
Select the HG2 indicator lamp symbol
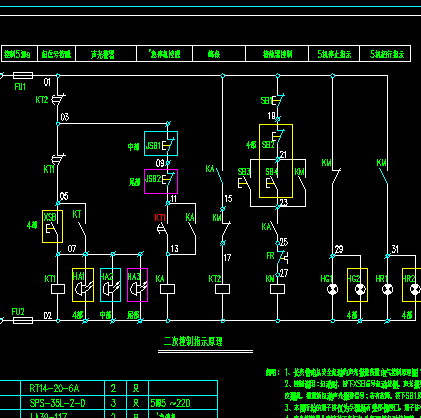pos(360,289)
